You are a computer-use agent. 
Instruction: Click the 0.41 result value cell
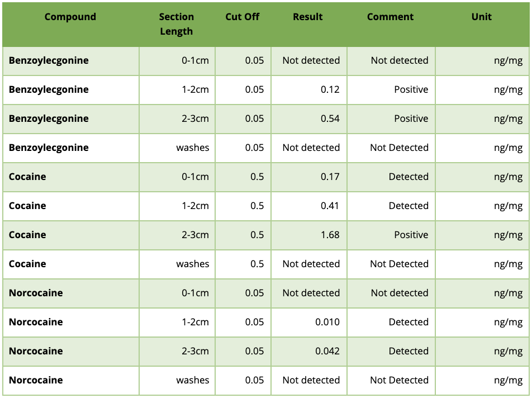330,206
